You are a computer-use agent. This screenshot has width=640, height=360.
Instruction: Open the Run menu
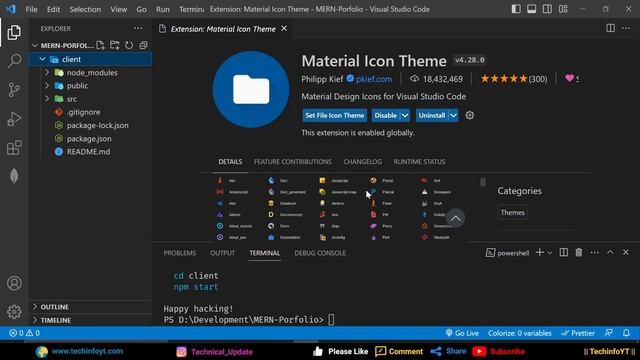pyautogui.click(x=162, y=9)
